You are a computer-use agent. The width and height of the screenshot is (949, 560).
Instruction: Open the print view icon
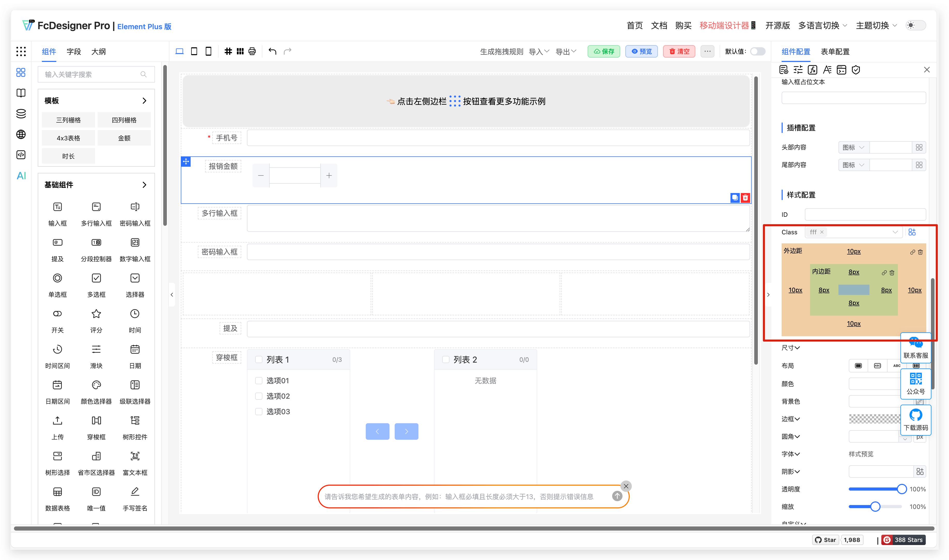252,51
